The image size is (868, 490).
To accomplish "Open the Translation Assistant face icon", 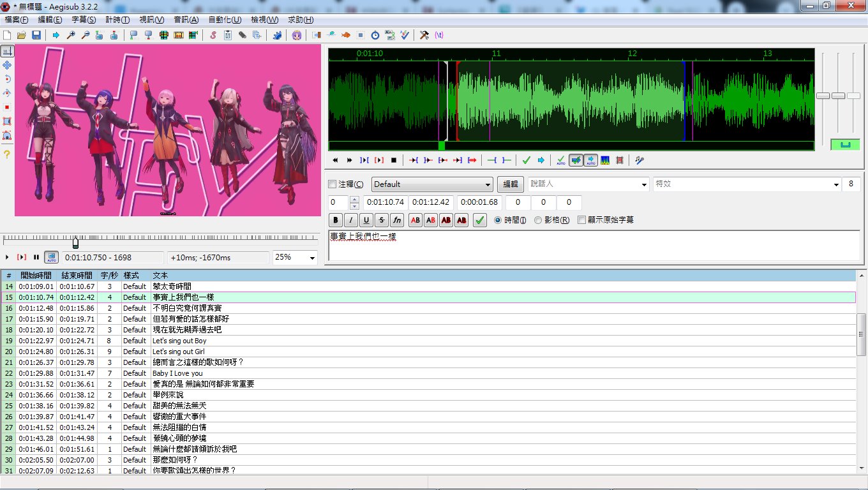I will coord(297,35).
